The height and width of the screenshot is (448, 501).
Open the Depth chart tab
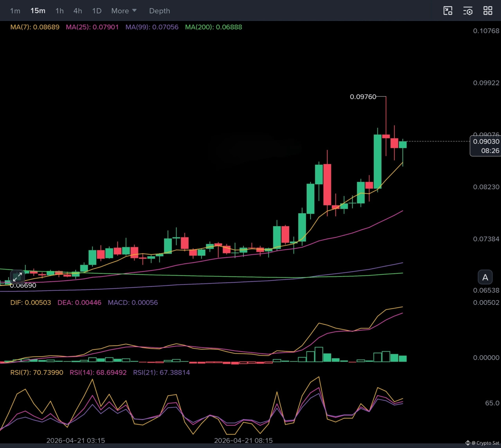[x=159, y=11]
